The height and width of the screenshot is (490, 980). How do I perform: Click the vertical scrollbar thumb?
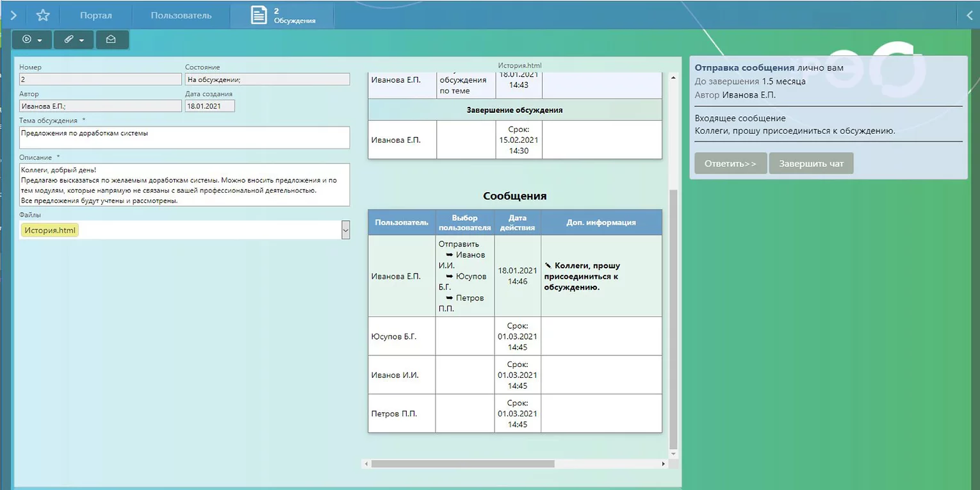673,318
